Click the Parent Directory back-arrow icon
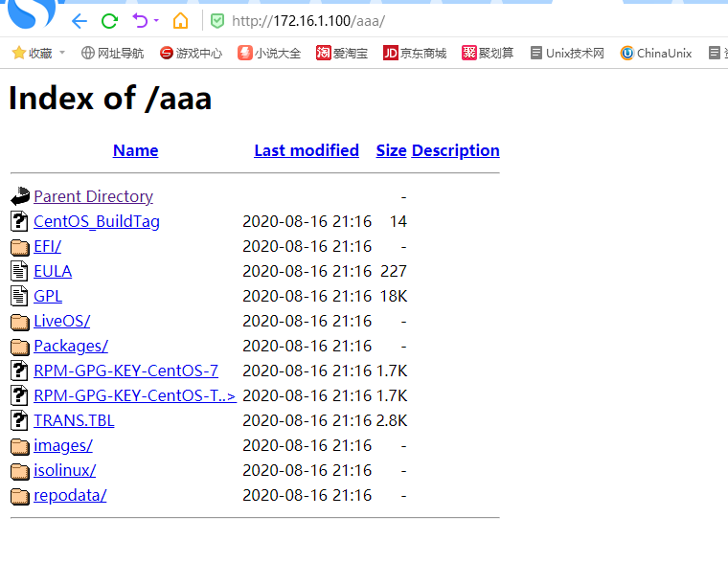 click(x=20, y=196)
